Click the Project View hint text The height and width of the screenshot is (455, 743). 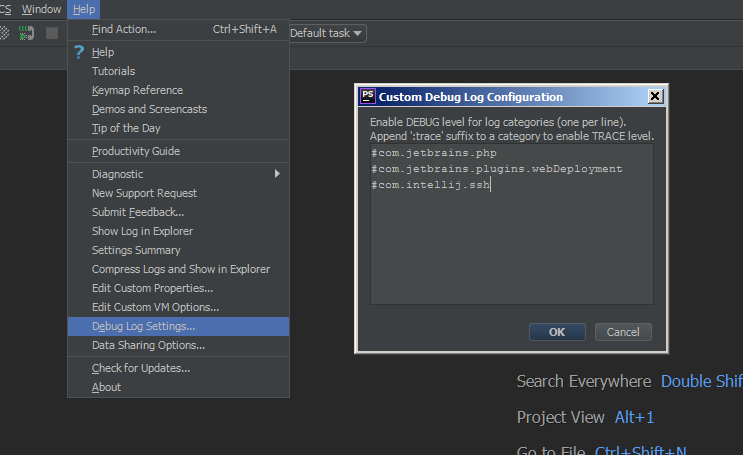click(561, 417)
